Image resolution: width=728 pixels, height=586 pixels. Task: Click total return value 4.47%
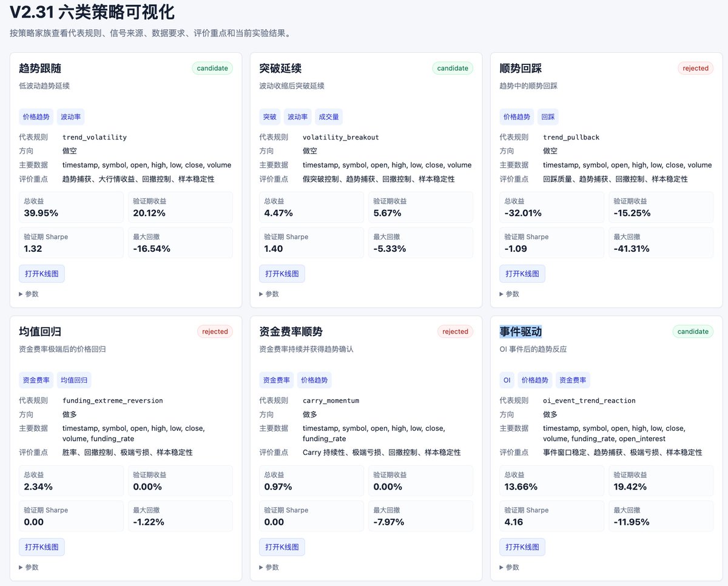[x=278, y=213]
